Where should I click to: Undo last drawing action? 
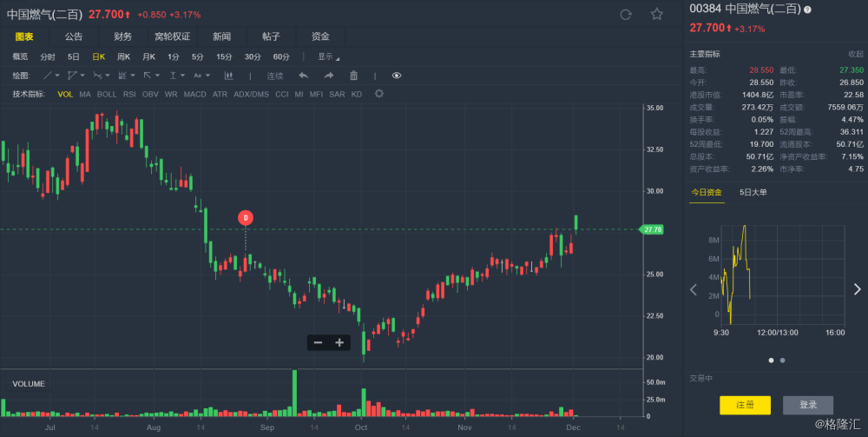pos(303,76)
